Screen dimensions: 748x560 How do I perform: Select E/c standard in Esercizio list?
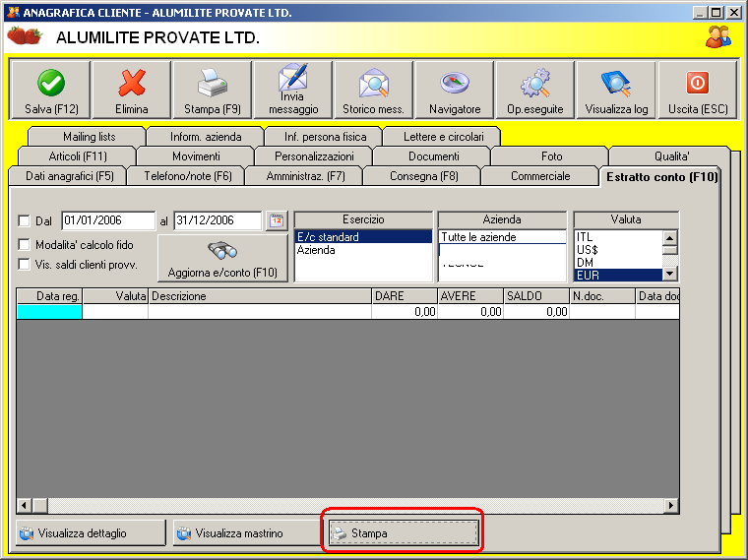click(363, 237)
